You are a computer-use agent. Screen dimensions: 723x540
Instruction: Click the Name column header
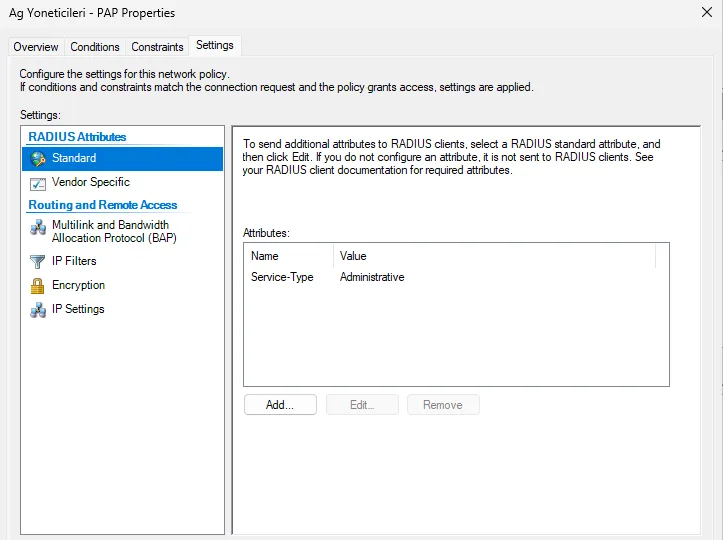tap(289, 256)
